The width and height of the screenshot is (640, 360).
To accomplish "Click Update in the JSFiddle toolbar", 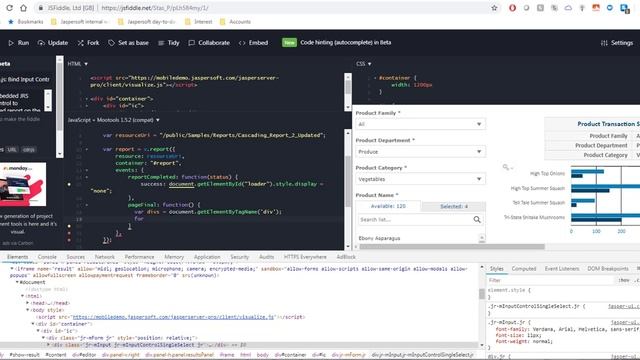I will [53, 43].
